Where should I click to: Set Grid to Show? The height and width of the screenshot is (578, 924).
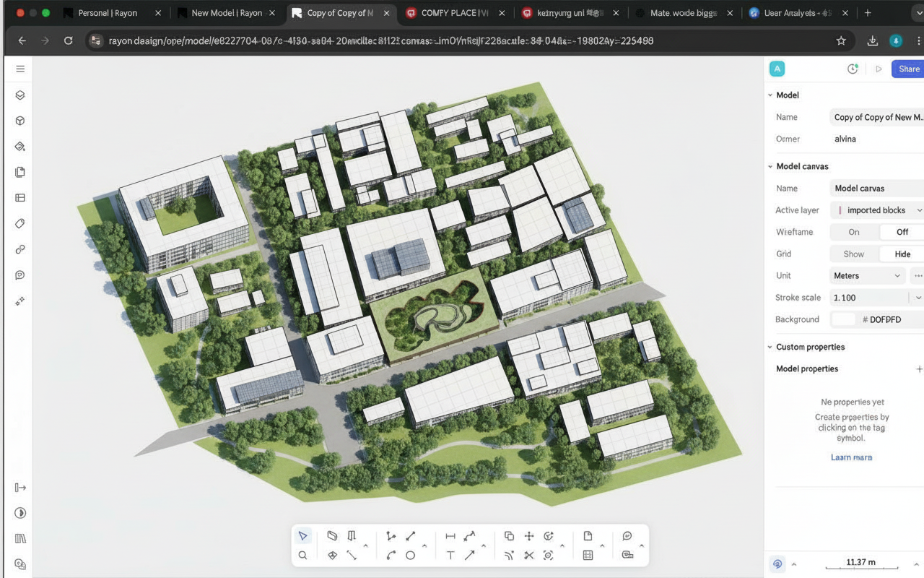[x=854, y=254]
